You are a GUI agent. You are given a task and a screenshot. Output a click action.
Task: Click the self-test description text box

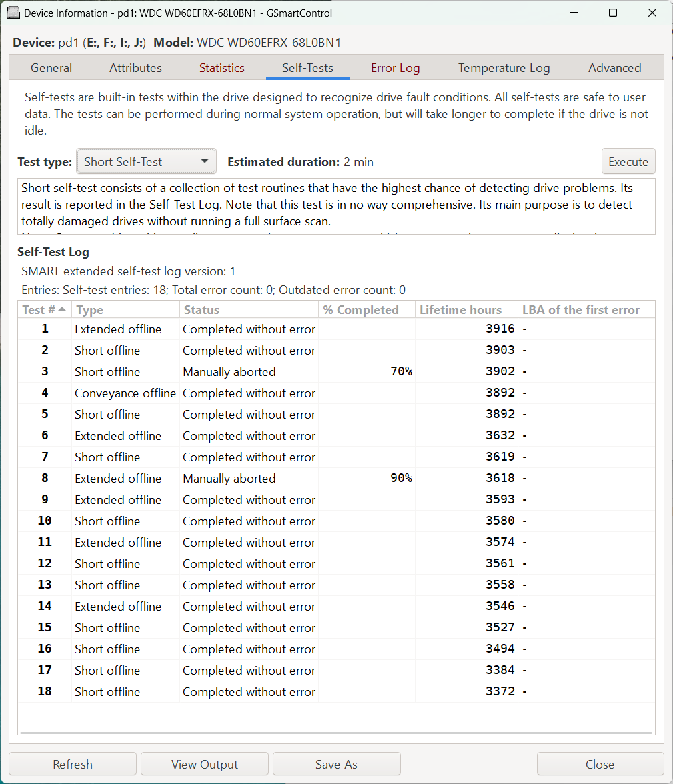[336, 206]
